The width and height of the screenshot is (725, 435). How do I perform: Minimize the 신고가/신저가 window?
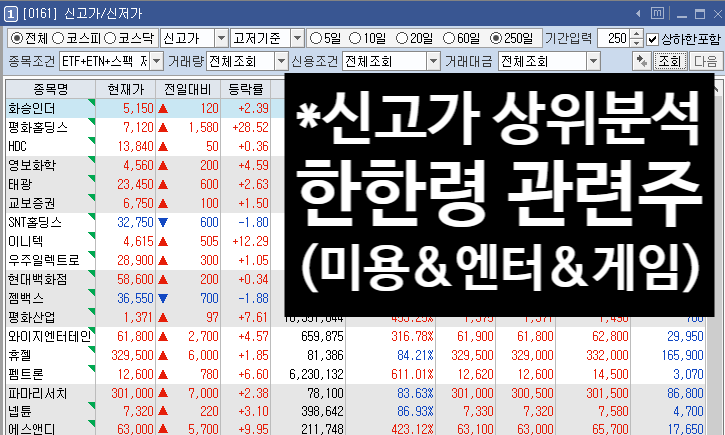(682, 15)
